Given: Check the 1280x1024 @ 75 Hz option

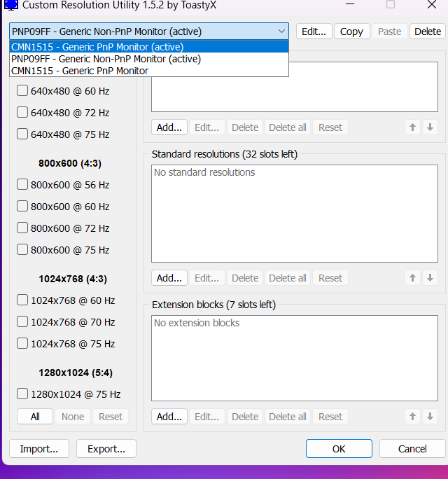Looking at the screenshot, I should [x=22, y=394].
